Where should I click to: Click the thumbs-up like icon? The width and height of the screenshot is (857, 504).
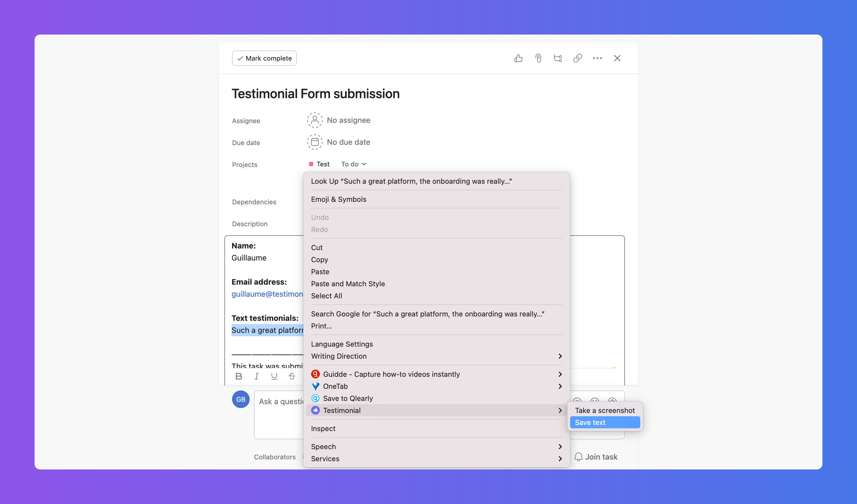(x=518, y=58)
